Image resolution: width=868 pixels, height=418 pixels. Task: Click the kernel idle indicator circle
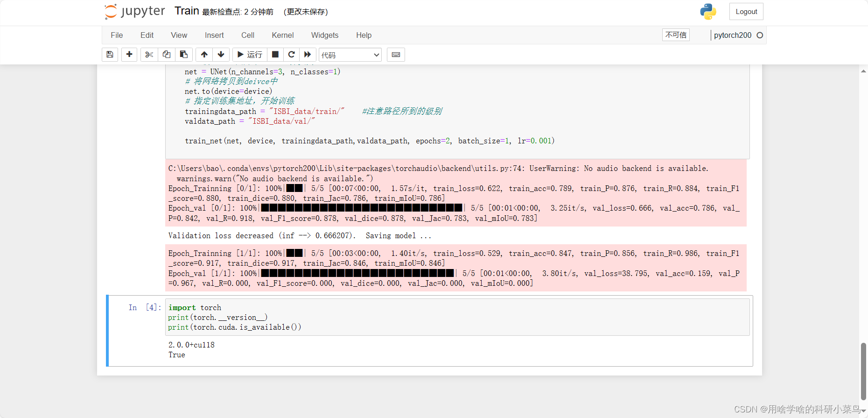pos(760,35)
